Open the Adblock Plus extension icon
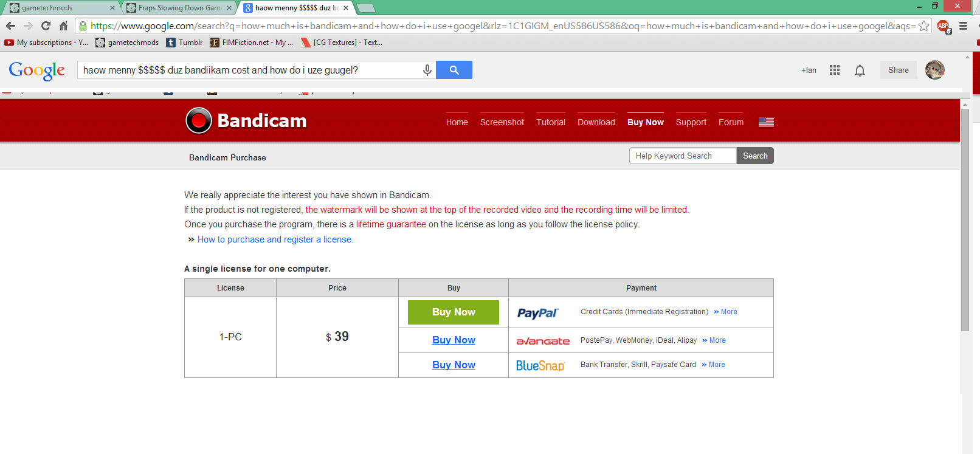The height and width of the screenshot is (454, 980). (944, 26)
